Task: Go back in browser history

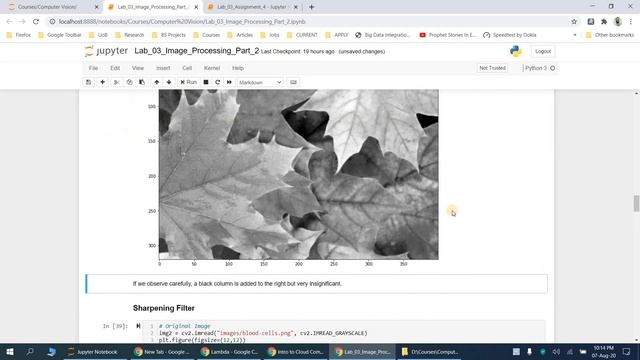Action: click(9, 22)
